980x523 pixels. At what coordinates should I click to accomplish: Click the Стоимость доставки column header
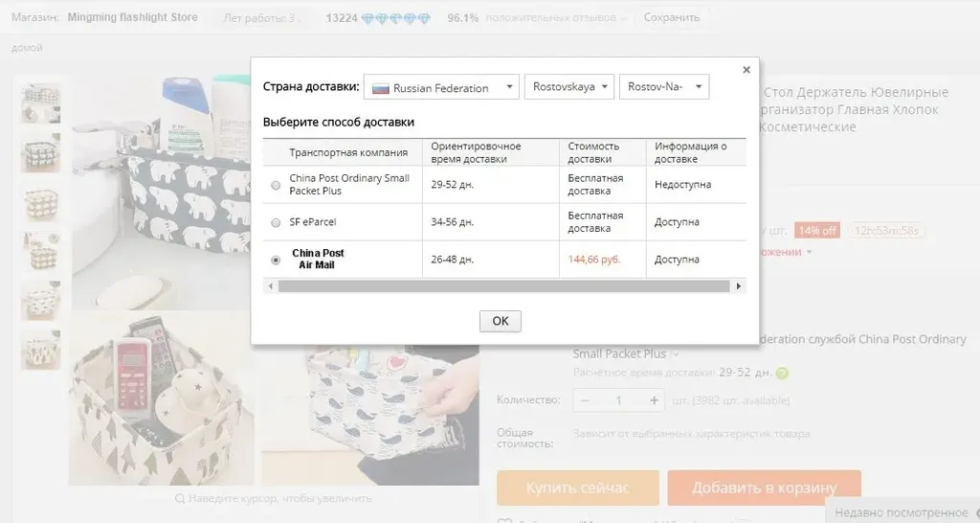click(x=593, y=152)
